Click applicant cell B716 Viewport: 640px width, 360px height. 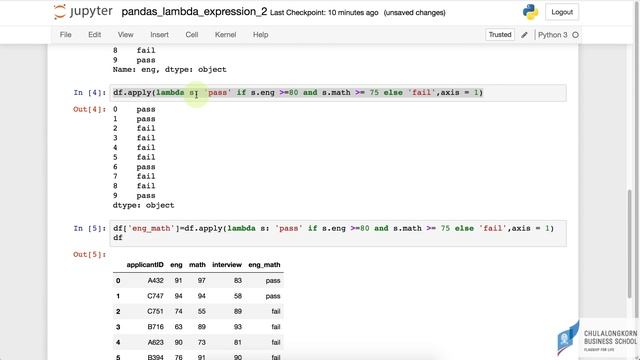(156, 327)
